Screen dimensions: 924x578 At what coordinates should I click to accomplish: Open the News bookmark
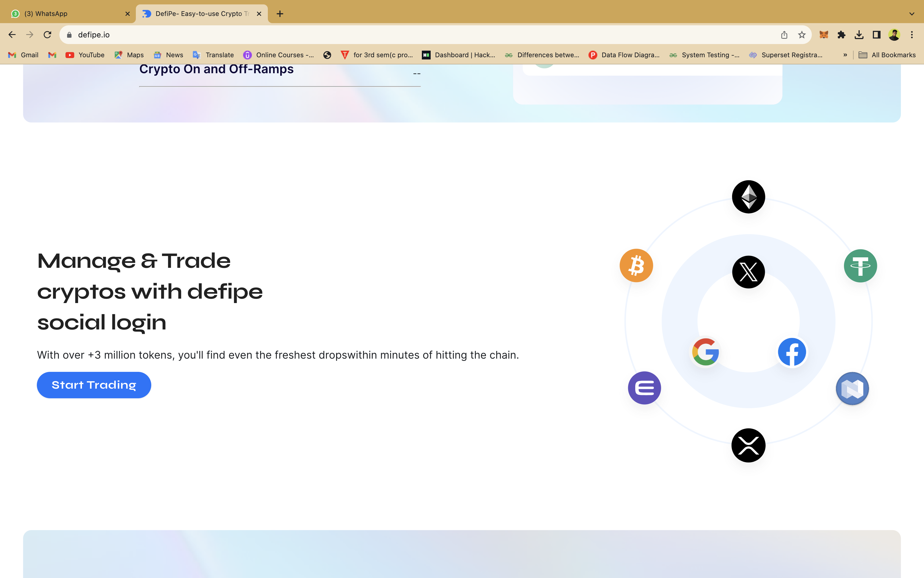[x=168, y=55]
